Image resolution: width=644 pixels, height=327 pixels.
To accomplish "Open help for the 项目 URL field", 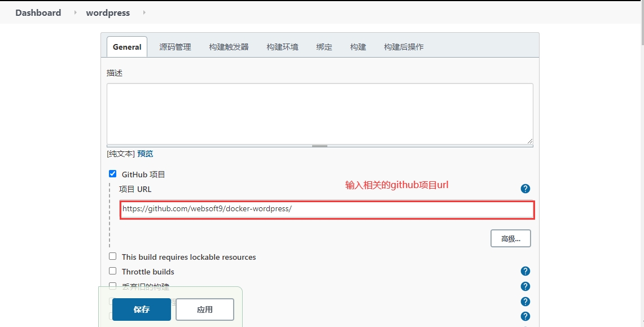I will coord(525,189).
